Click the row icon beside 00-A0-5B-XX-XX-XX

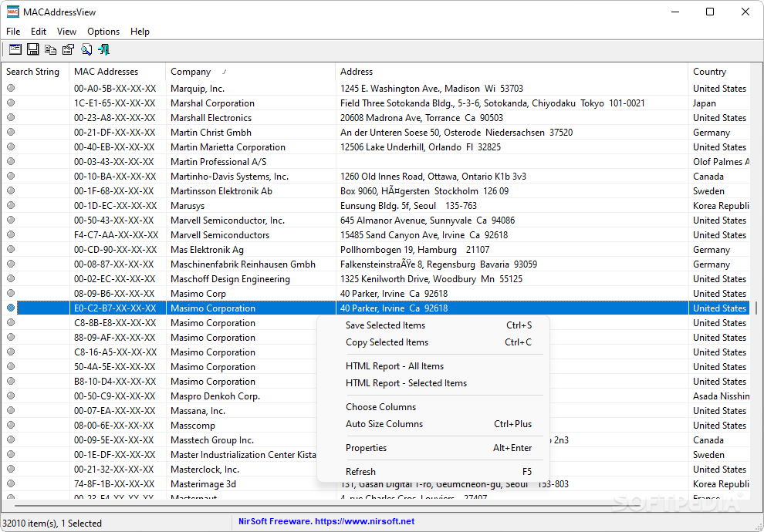[x=11, y=88]
